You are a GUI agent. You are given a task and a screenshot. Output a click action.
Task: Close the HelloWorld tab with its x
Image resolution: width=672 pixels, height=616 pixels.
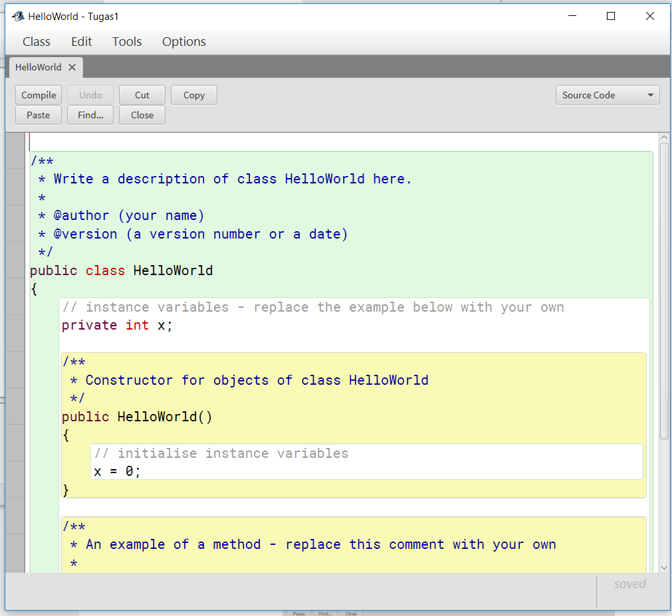(x=72, y=67)
